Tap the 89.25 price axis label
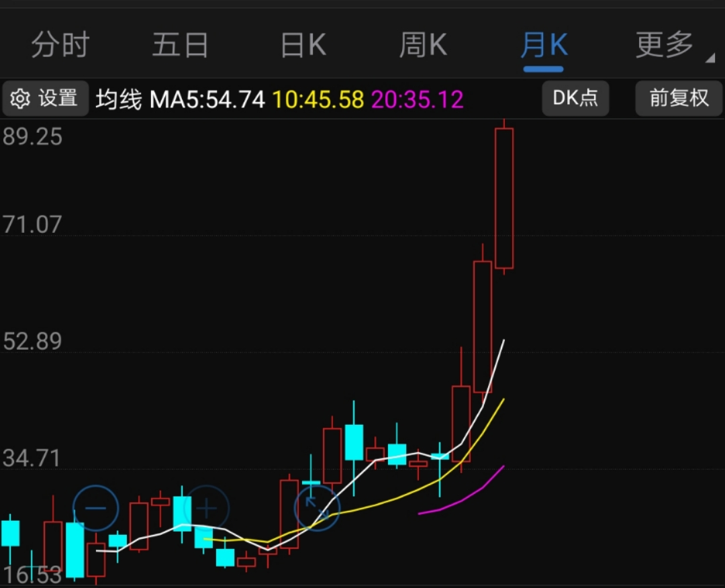This screenshot has width=725, height=588. pyautogui.click(x=32, y=137)
